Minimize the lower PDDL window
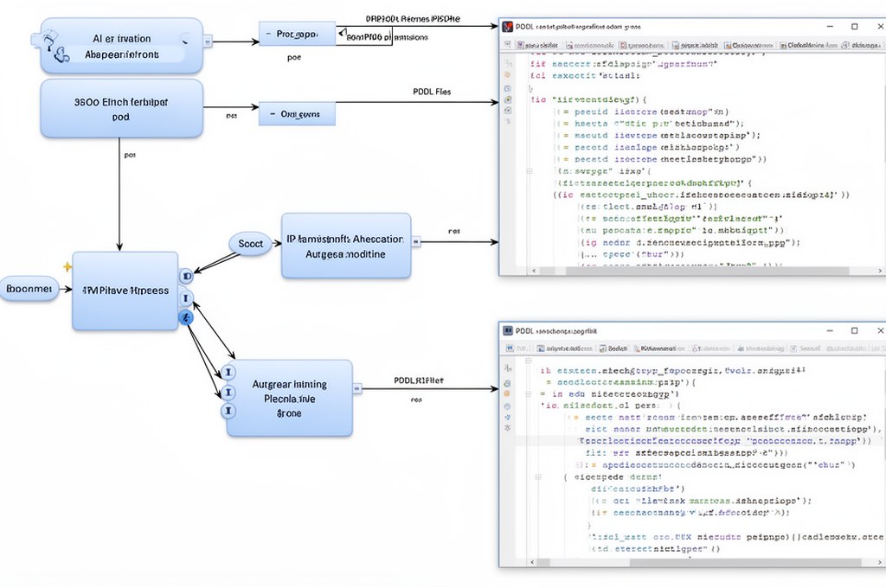Image resolution: width=886 pixels, height=588 pixels. [830, 330]
